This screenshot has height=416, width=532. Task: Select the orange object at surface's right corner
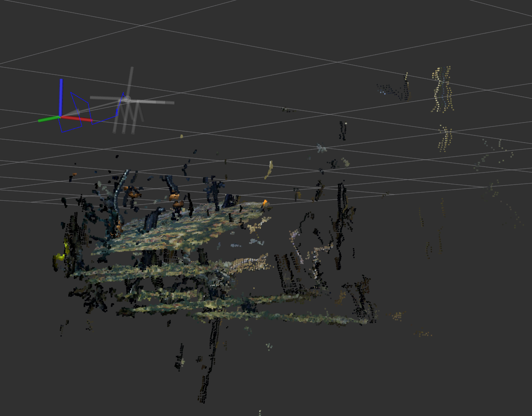click(x=265, y=202)
